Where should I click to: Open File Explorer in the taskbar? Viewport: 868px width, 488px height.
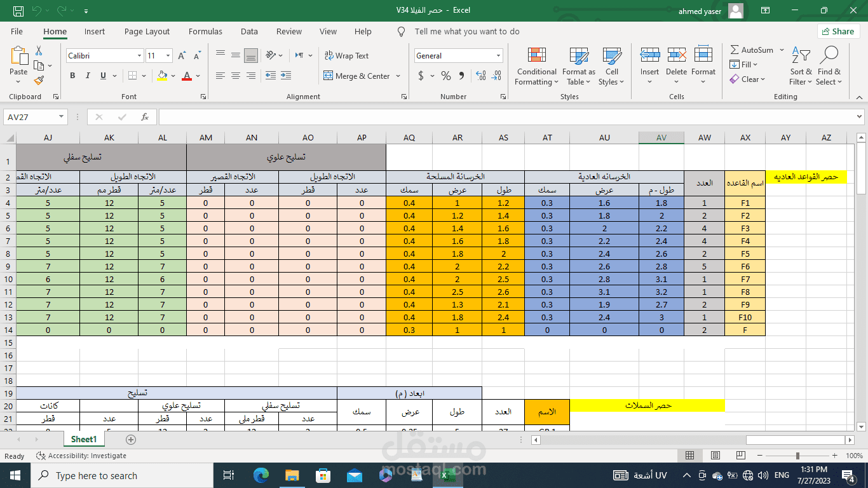tap(292, 475)
